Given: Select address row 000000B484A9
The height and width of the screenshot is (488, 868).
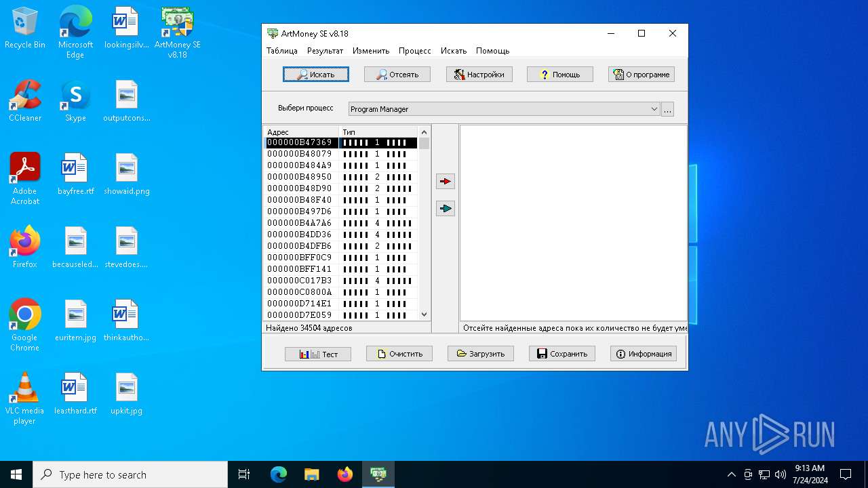Looking at the screenshot, I should (x=340, y=166).
